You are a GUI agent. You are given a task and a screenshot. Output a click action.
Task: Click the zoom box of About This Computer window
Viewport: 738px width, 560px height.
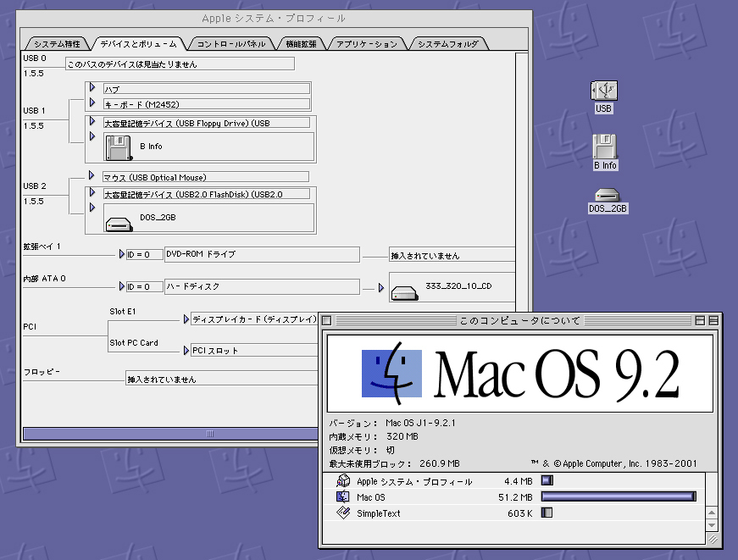pyautogui.click(x=701, y=320)
